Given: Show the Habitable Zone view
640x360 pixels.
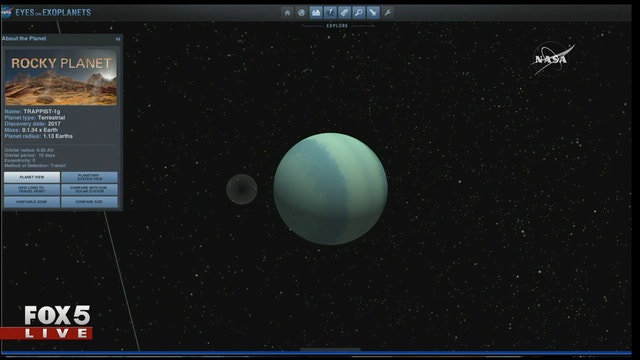Looking at the screenshot, I should pyautogui.click(x=32, y=202).
